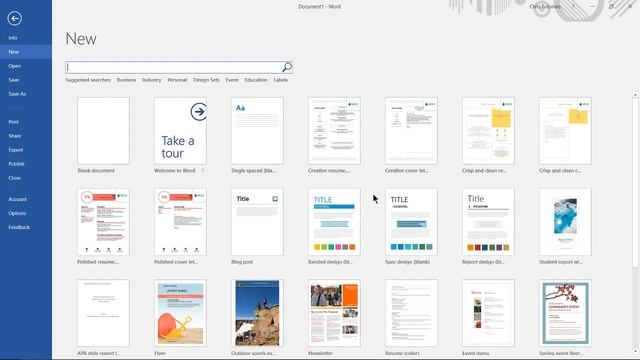Pick the Report design template
Image resolution: width=640 pixels, height=360 pixels.
(488, 222)
